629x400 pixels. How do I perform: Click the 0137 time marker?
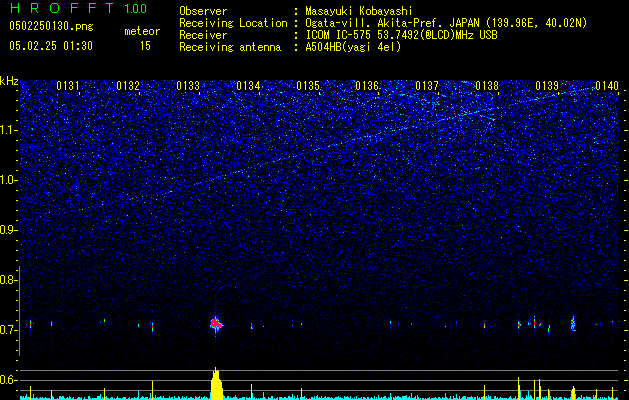pyautogui.click(x=427, y=85)
